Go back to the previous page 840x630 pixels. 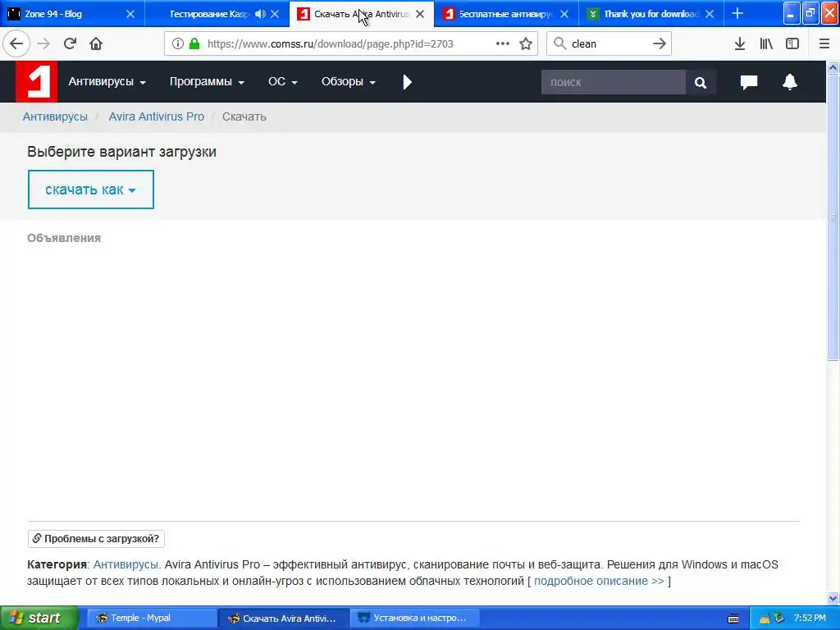point(16,44)
